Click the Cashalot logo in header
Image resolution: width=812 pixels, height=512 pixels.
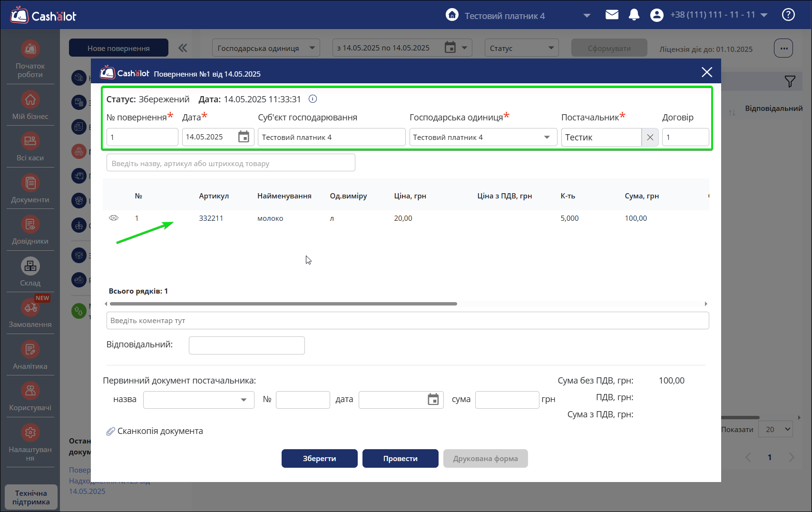pos(43,15)
